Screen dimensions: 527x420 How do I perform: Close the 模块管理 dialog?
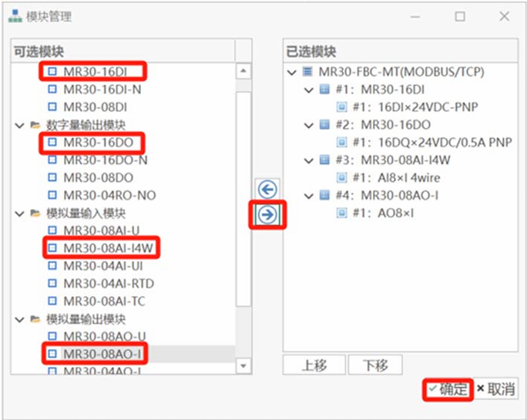coord(504,16)
